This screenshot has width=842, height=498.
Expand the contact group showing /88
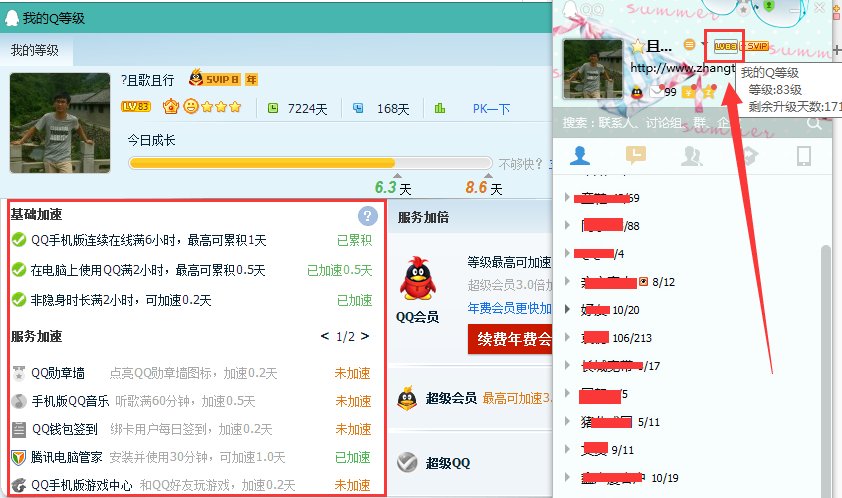pyautogui.click(x=567, y=225)
